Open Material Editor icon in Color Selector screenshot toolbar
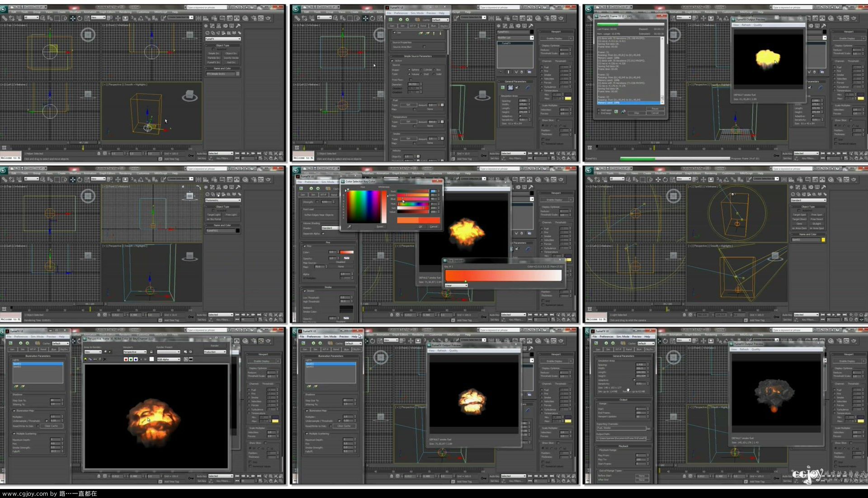Image resolution: width=868 pixels, height=498 pixels. click(x=538, y=179)
